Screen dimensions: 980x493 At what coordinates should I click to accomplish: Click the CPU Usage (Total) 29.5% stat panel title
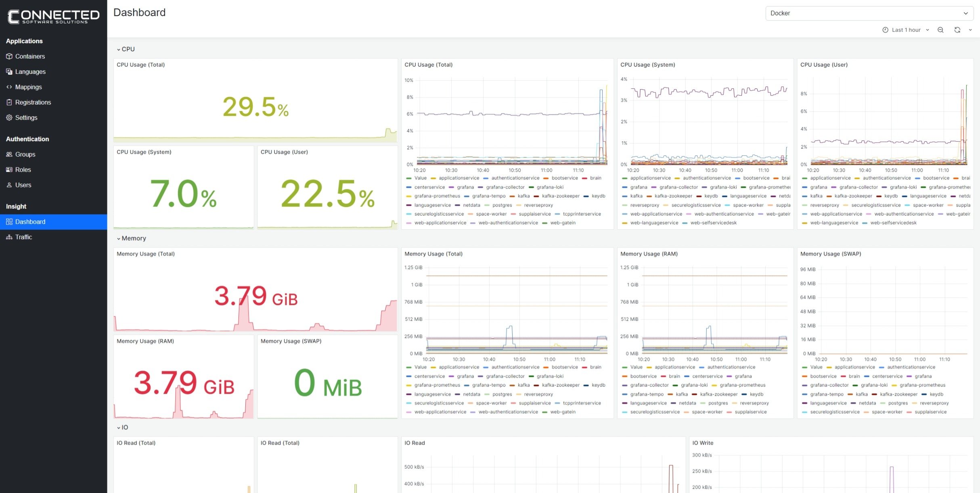(x=140, y=65)
